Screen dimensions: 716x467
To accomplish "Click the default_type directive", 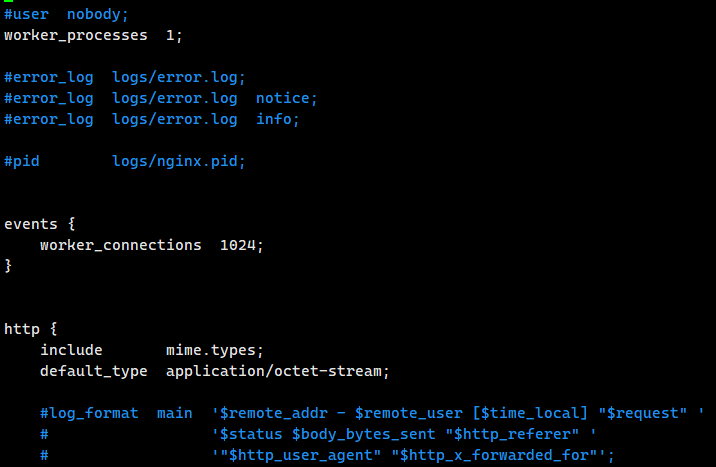I will [x=94, y=371].
